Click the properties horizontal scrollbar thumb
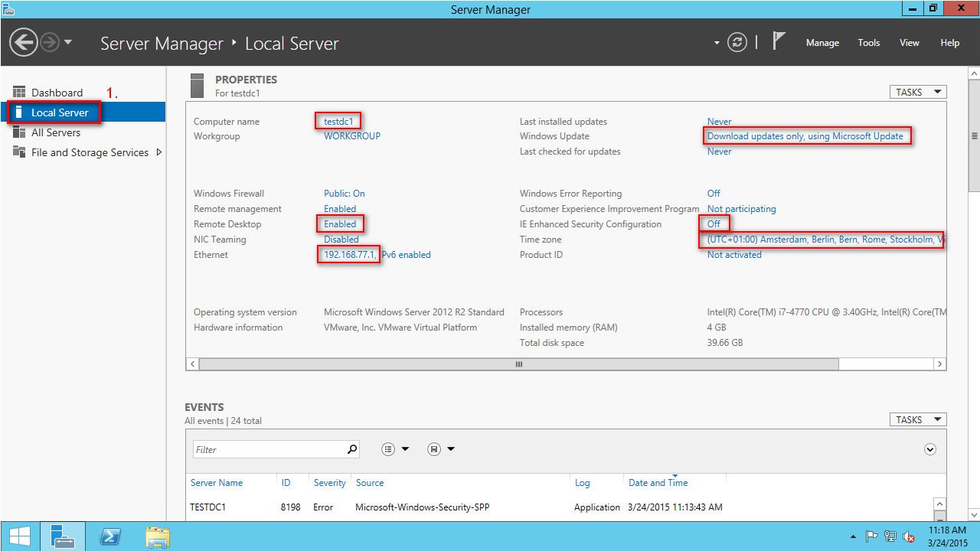 tap(519, 364)
